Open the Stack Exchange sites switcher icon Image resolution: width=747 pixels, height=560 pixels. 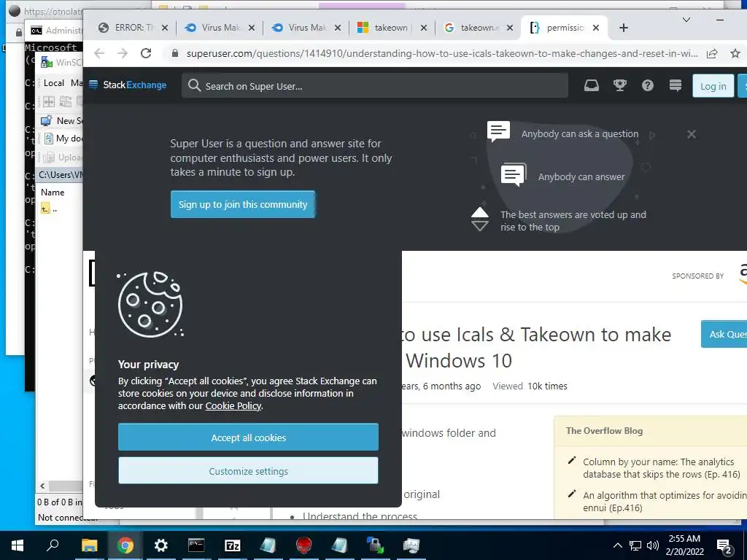tap(675, 86)
